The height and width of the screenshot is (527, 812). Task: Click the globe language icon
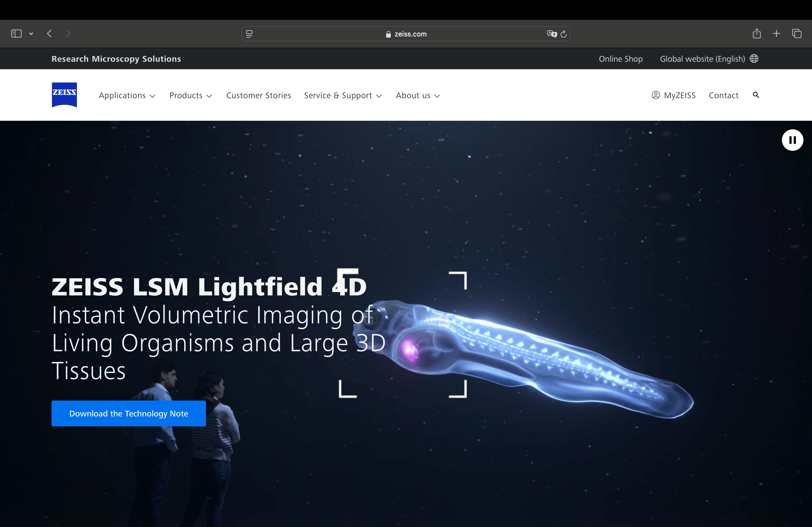pyautogui.click(x=754, y=59)
